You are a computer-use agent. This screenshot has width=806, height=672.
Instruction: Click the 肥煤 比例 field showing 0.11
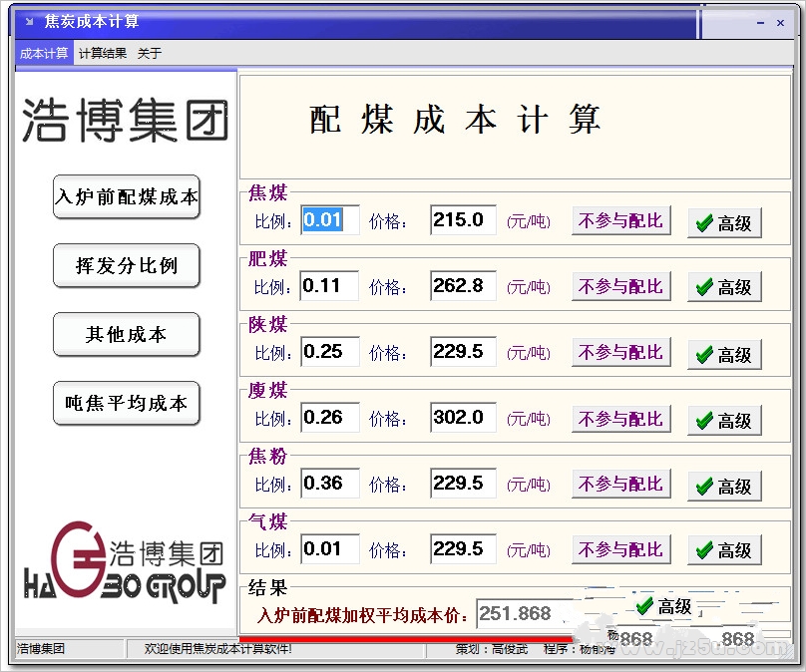click(330, 286)
